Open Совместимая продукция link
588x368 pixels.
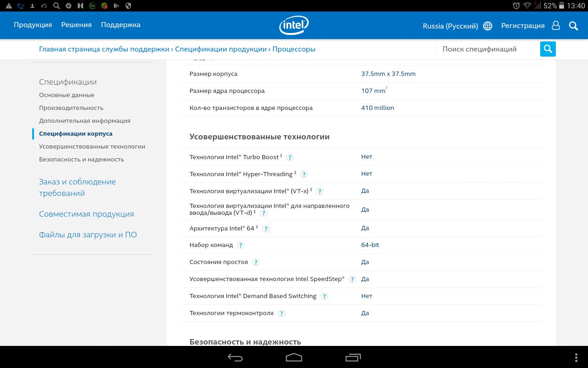(86, 214)
